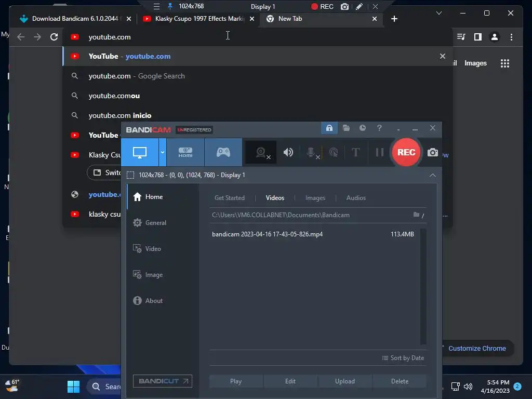The height and width of the screenshot is (399, 532).
Task: Open a new Chrome tab with plus button
Action: coord(394,19)
